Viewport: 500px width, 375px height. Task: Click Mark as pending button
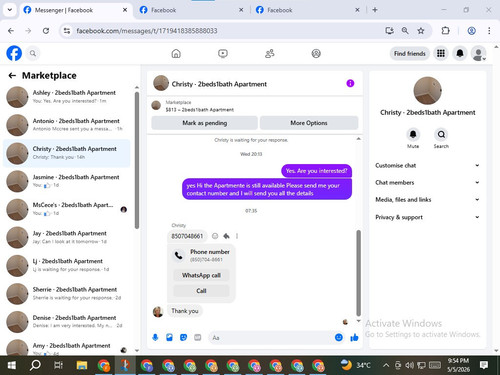204,123
